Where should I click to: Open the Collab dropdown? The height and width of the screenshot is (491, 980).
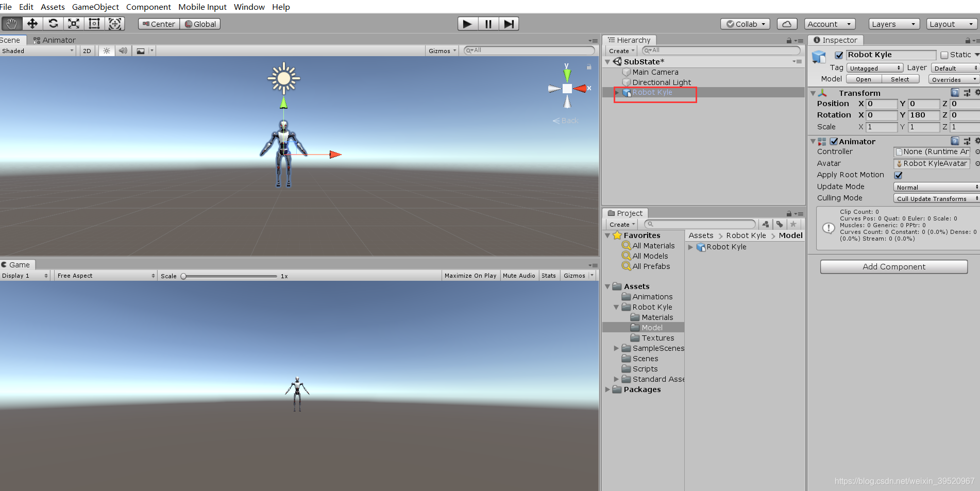point(745,24)
